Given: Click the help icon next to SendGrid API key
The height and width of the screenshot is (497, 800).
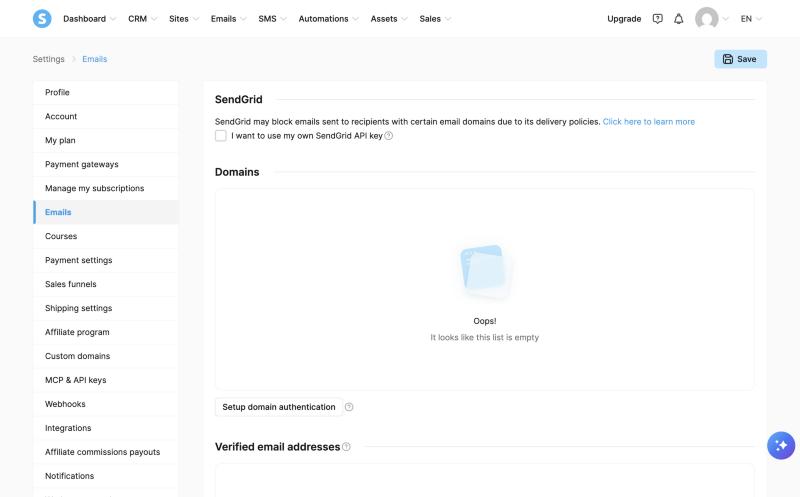Looking at the screenshot, I should pos(389,136).
